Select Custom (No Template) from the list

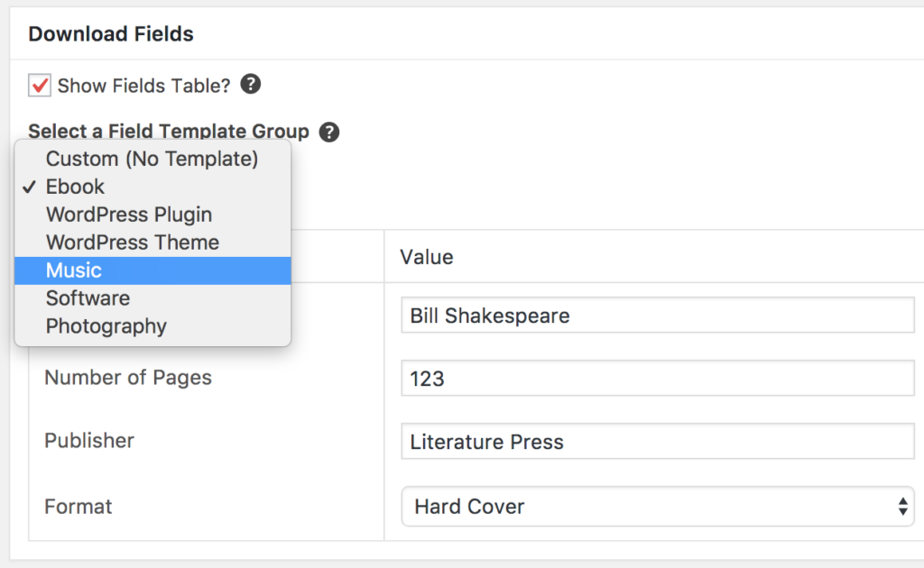[152, 158]
